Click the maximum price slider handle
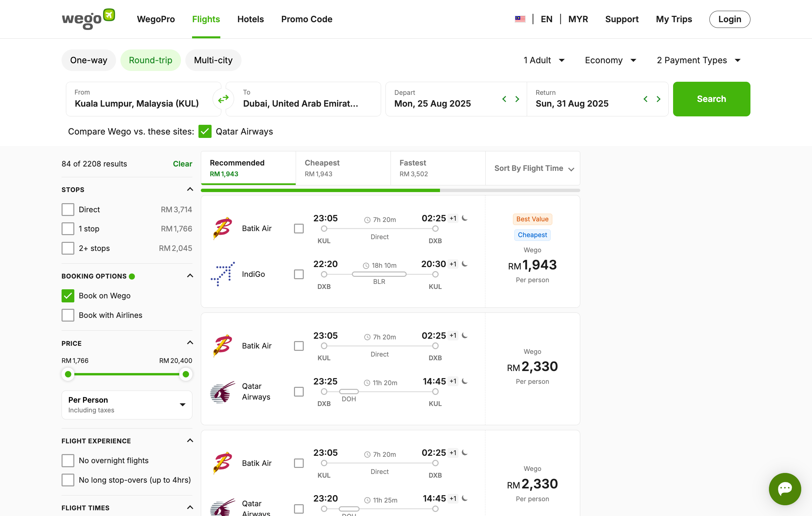 coord(186,374)
